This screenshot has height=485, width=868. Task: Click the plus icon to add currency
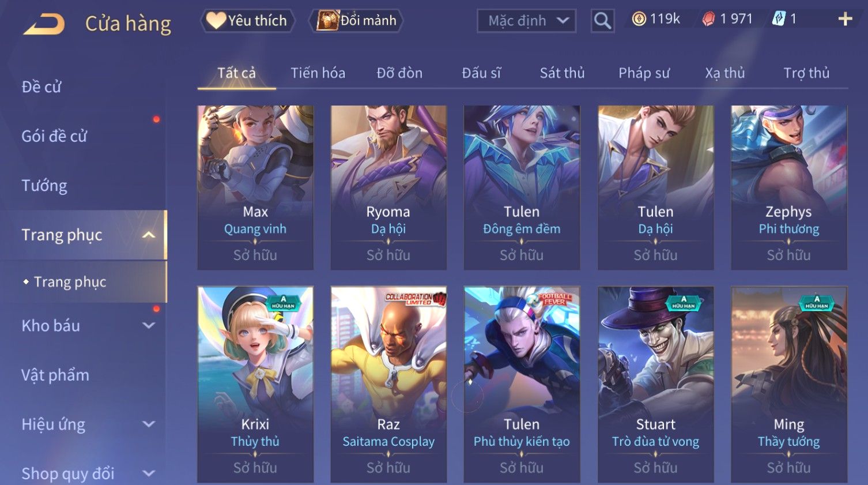[x=845, y=19]
